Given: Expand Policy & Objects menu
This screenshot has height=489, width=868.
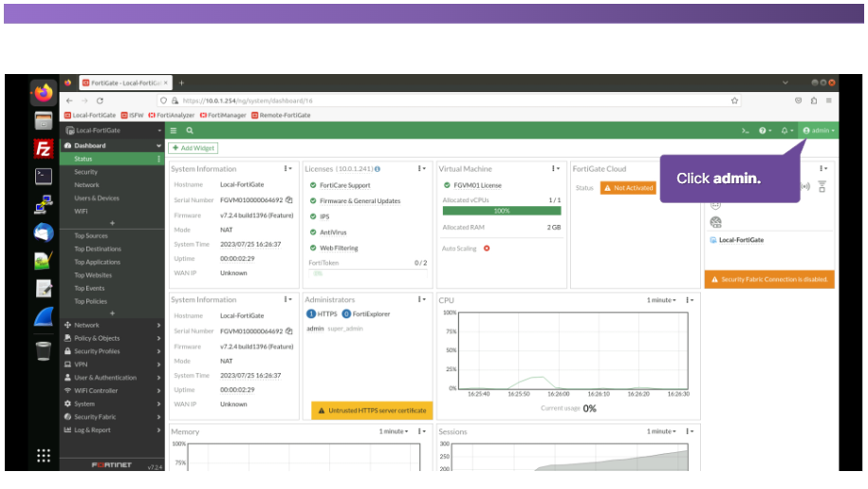Looking at the screenshot, I should tap(112, 338).
